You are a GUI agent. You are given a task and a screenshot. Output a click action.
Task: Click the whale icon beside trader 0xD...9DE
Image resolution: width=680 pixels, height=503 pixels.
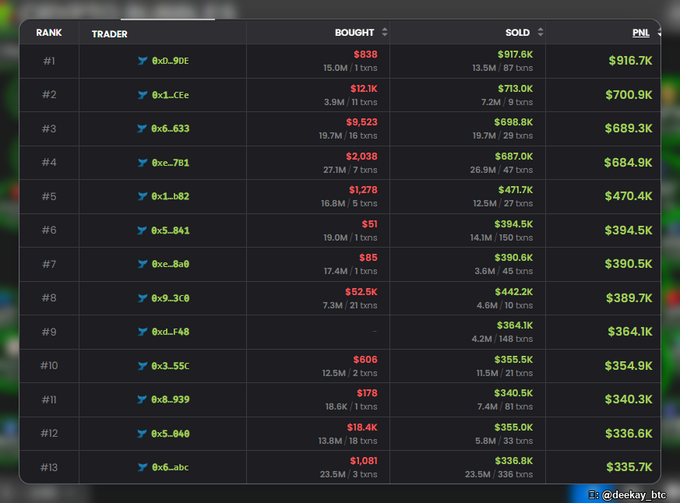pos(143,61)
